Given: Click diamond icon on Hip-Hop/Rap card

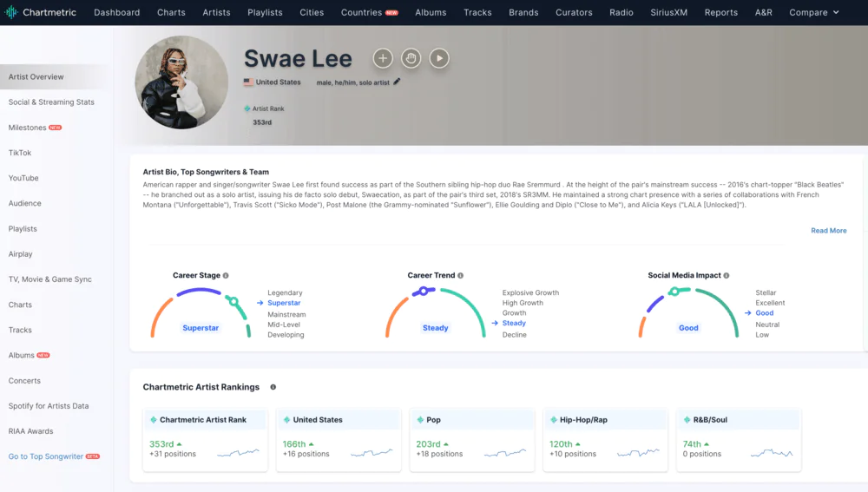Looking at the screenshot, I should 554,420.
